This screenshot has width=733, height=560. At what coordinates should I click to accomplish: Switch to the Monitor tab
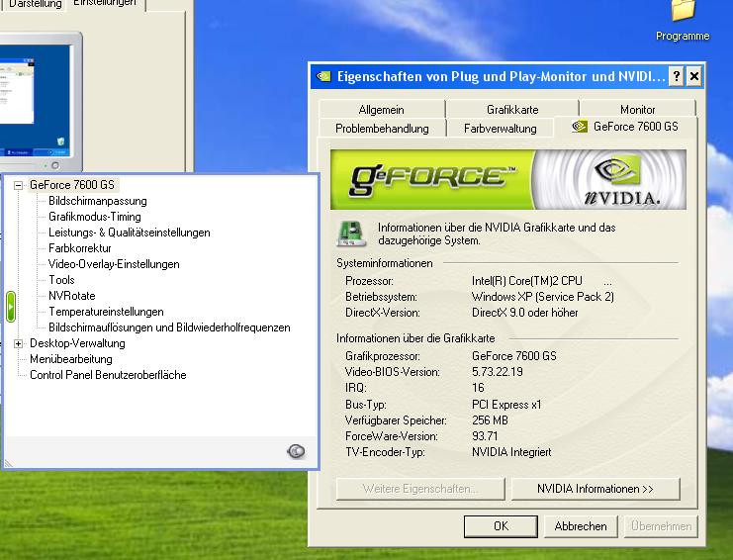(638, 110)
